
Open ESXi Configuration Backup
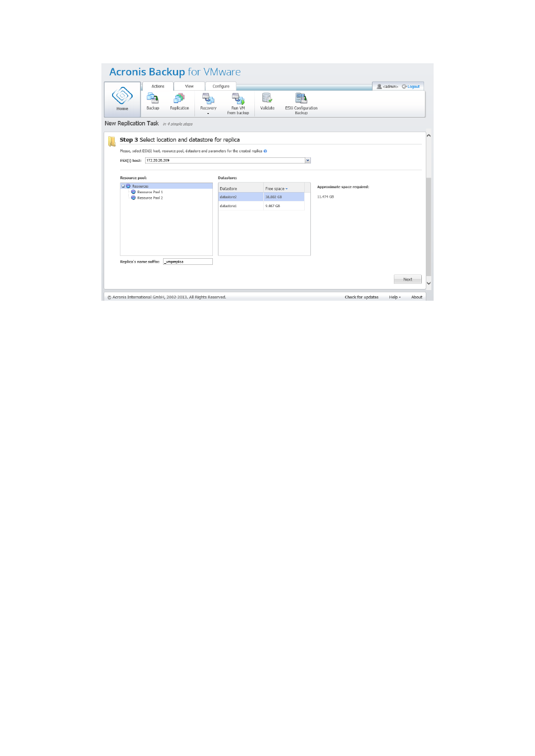pos(301,104)
